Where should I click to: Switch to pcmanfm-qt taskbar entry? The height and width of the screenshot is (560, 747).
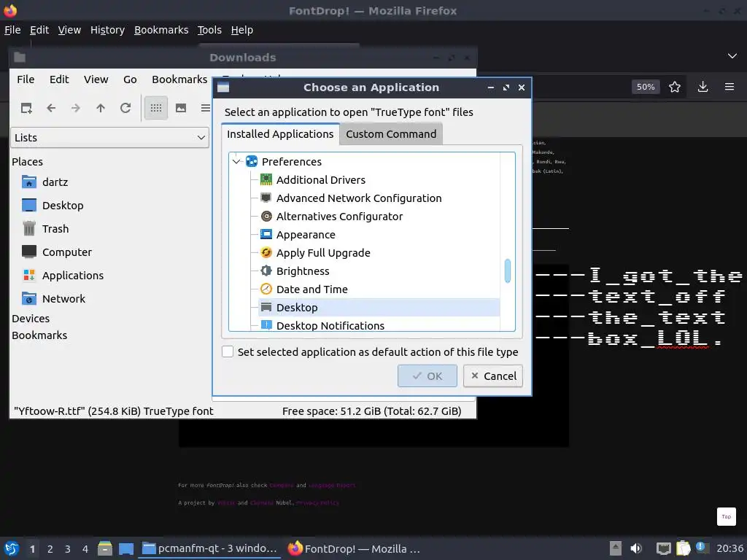click(x=209, y=548)
